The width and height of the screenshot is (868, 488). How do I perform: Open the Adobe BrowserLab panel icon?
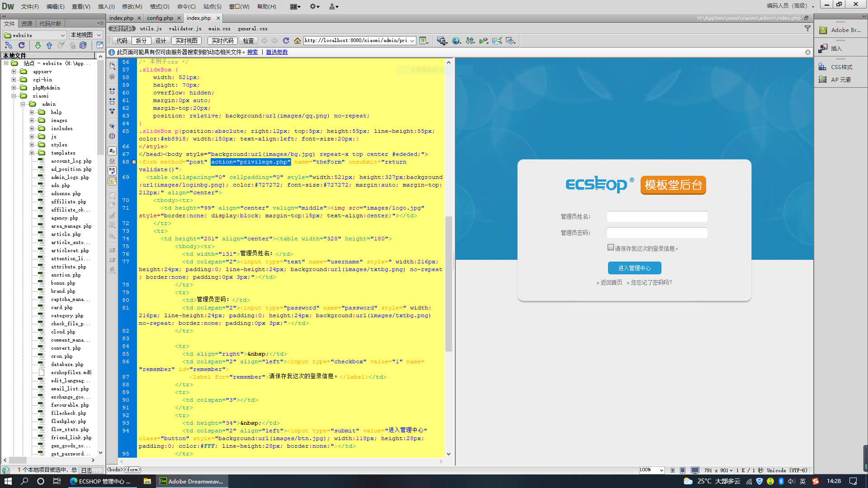[823, 30]
